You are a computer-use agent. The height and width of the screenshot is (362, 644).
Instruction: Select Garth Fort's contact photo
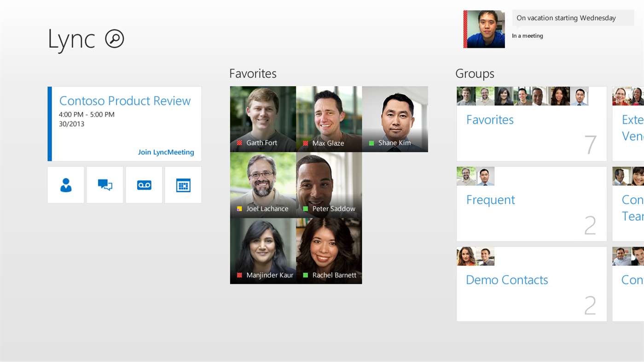263,119
